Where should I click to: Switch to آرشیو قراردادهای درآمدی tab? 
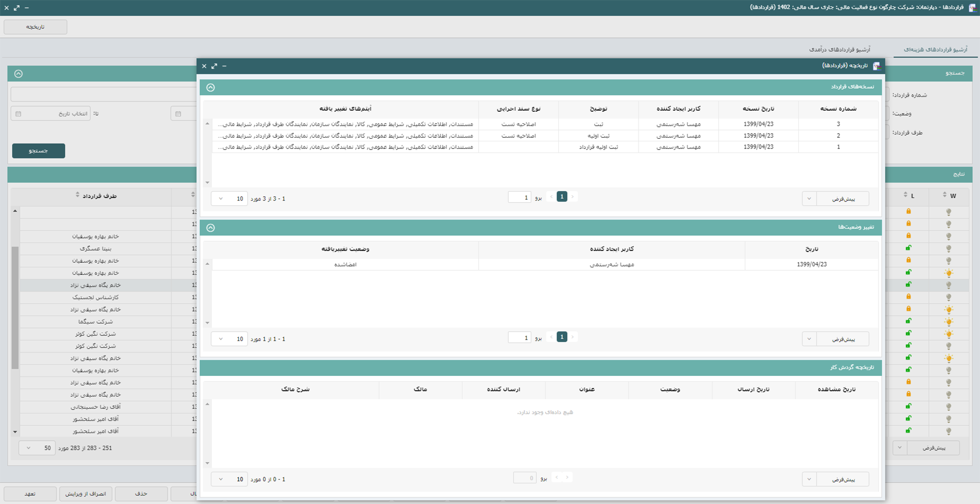839,49
